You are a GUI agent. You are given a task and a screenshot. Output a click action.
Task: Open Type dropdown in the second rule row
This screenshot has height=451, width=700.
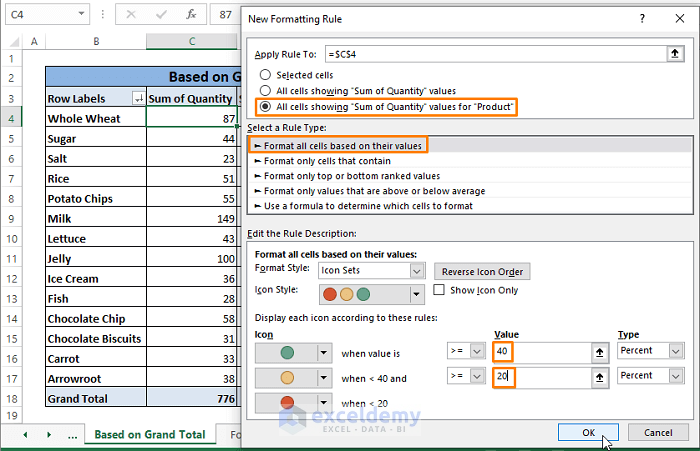click(x=676, y=376)
